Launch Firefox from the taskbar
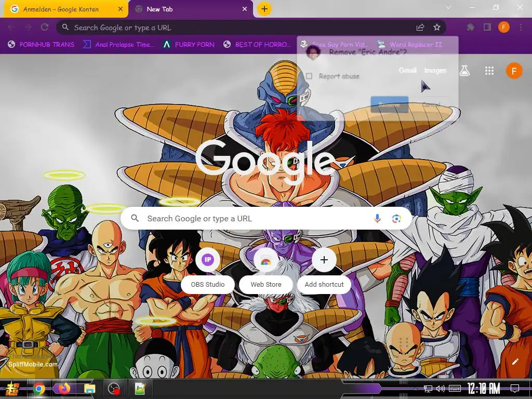This screenshot has height=399, width=532. (64, 389)
